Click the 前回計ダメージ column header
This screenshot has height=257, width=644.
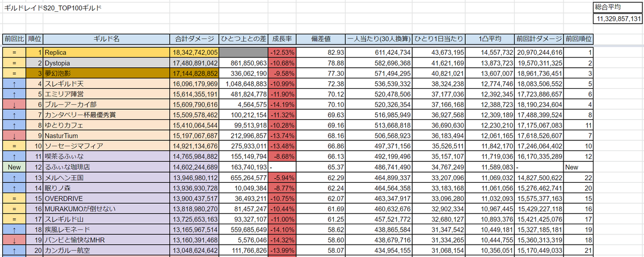coord(539,39)
